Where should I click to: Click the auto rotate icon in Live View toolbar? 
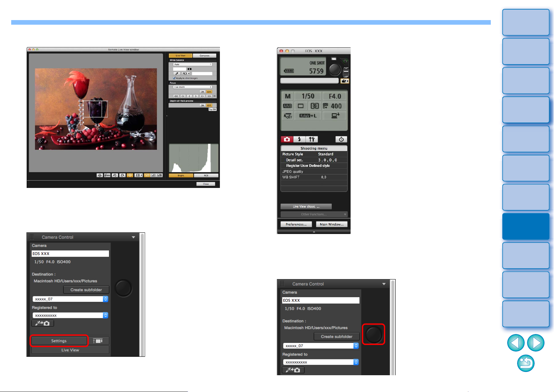pos(107,175)
